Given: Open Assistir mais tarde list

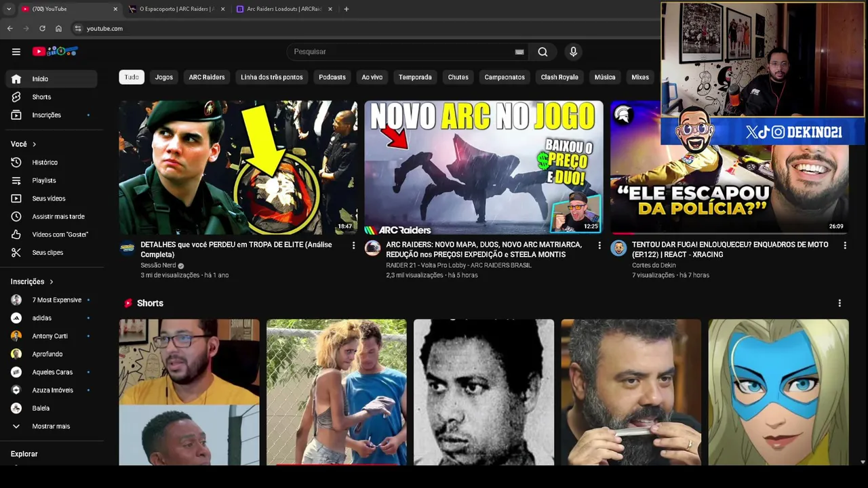Looking at the screenshot, I should 51,216.
